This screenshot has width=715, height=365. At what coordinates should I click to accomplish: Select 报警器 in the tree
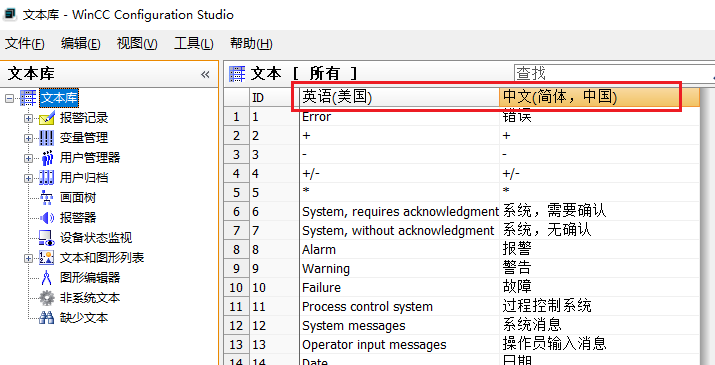(78, 218)
